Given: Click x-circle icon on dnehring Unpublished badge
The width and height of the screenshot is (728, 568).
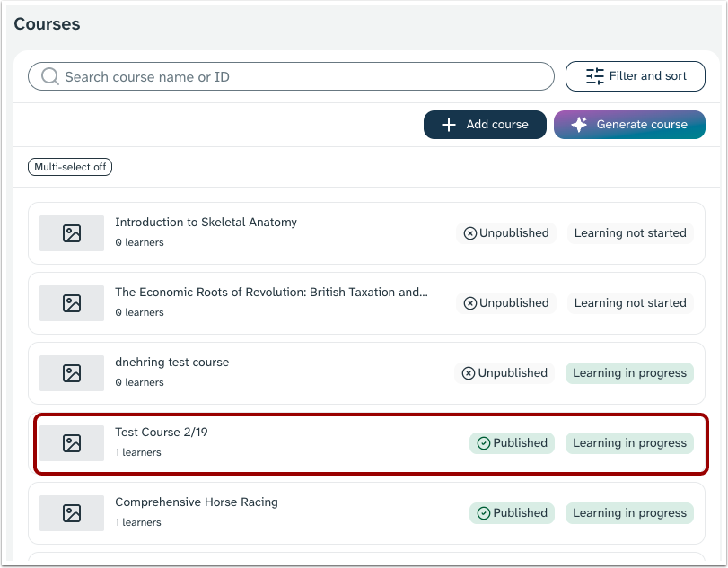Looking at the screenshot, I should pos(469,373).
